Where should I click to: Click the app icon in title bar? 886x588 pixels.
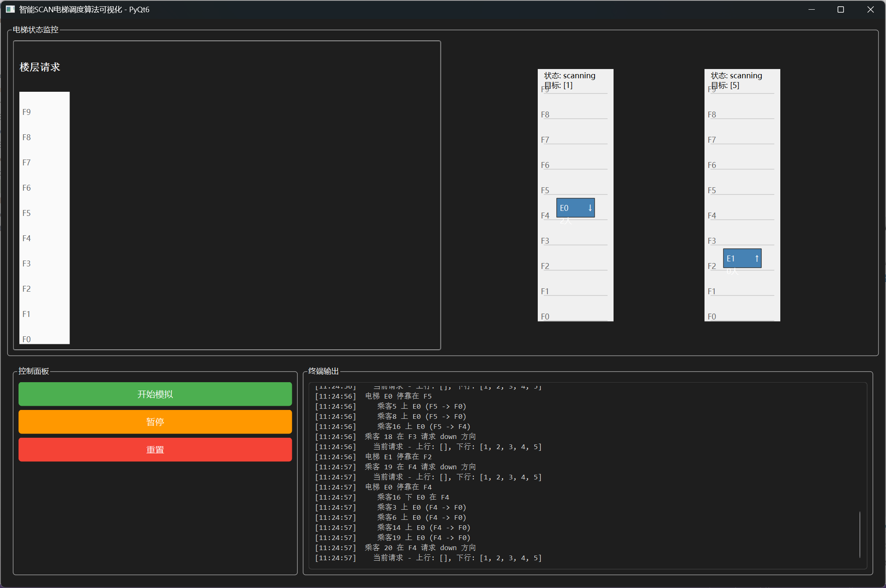click(x=10, y=9)
